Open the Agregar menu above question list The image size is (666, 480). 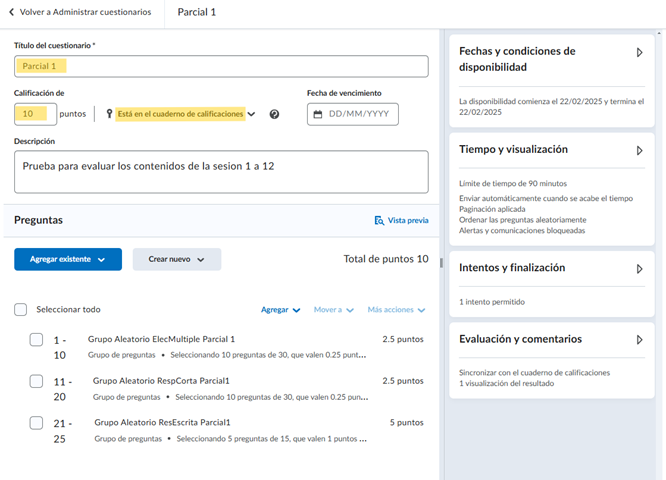click(x=280, y=310)
